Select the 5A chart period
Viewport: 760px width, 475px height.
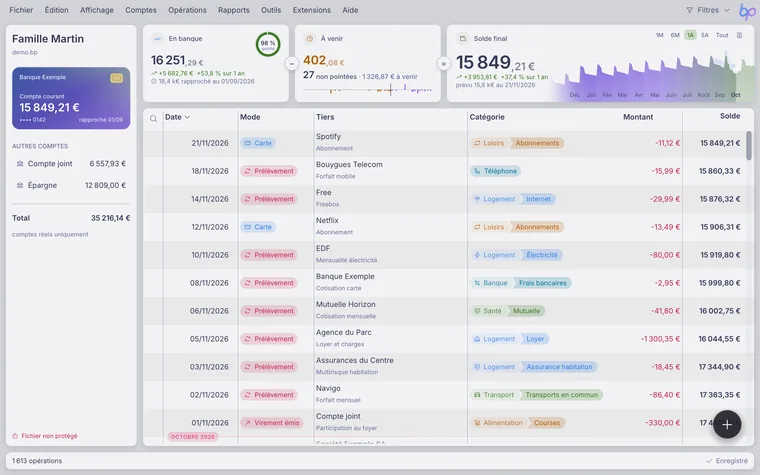coord(705,35)
